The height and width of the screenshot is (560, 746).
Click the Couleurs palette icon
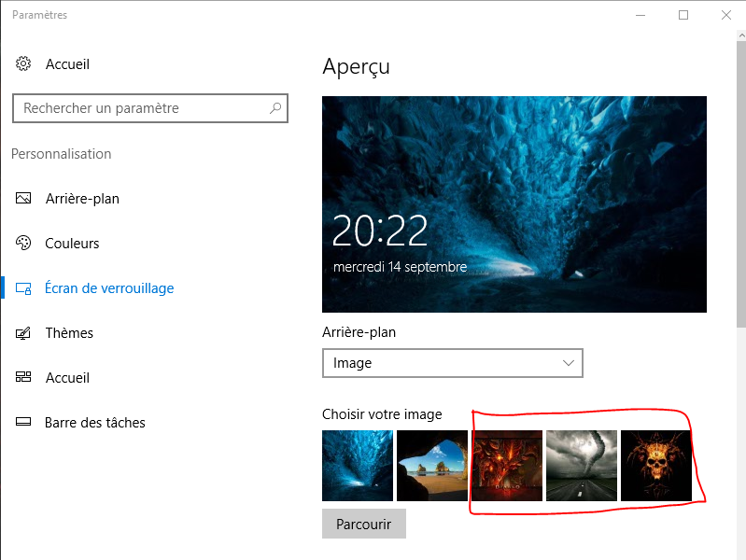pyautogui.click(x=23, y=243)
